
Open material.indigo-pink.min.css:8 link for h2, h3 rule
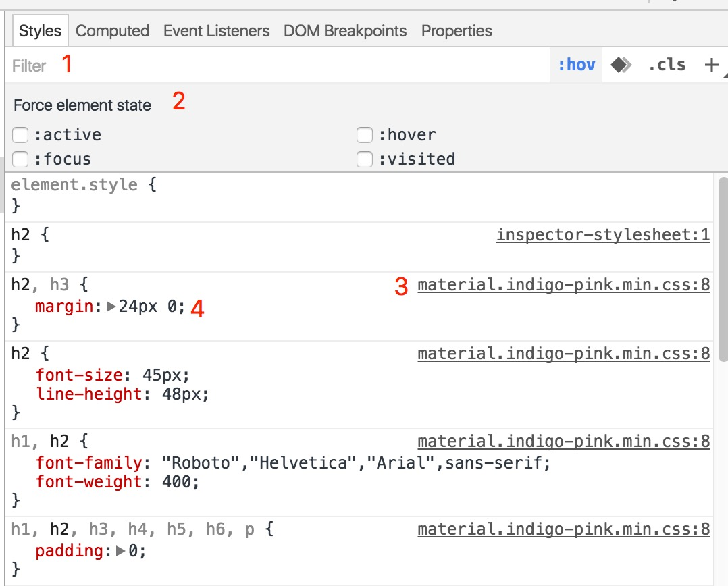point(563,285)
